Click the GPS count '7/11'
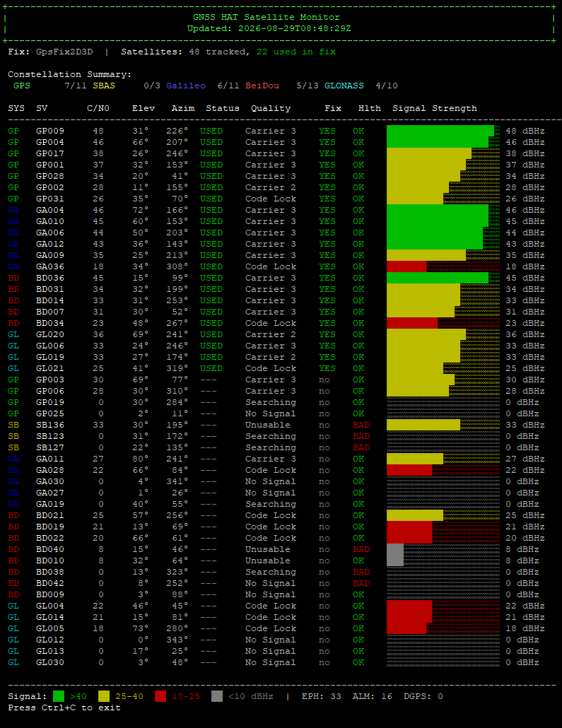 coord(76,86)
